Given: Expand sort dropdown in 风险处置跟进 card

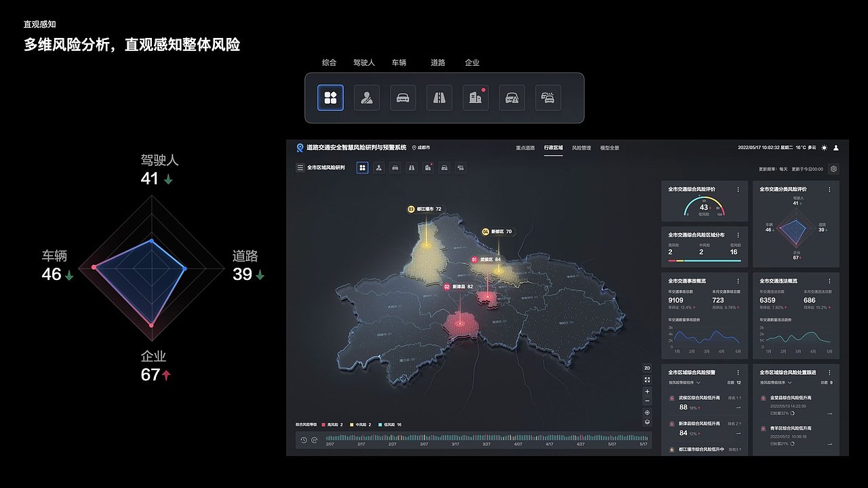Looking at the screenshot, I should pos(776,383).
